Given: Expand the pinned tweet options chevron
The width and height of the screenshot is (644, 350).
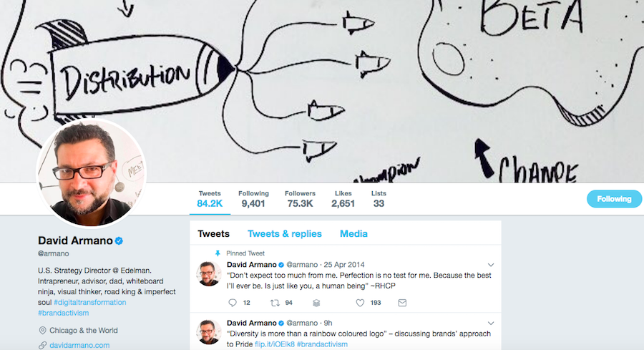Looking at the screenshot, I should [491, 265].
